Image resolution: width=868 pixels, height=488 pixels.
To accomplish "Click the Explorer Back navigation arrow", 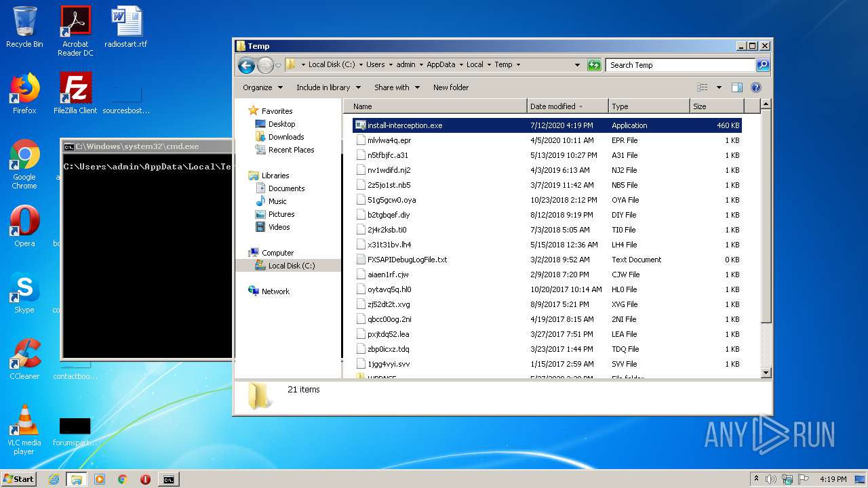I will pos(246,65).
